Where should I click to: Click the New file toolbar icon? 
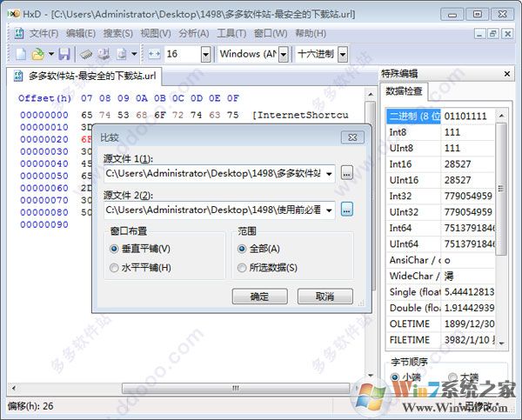coord(21,54)
